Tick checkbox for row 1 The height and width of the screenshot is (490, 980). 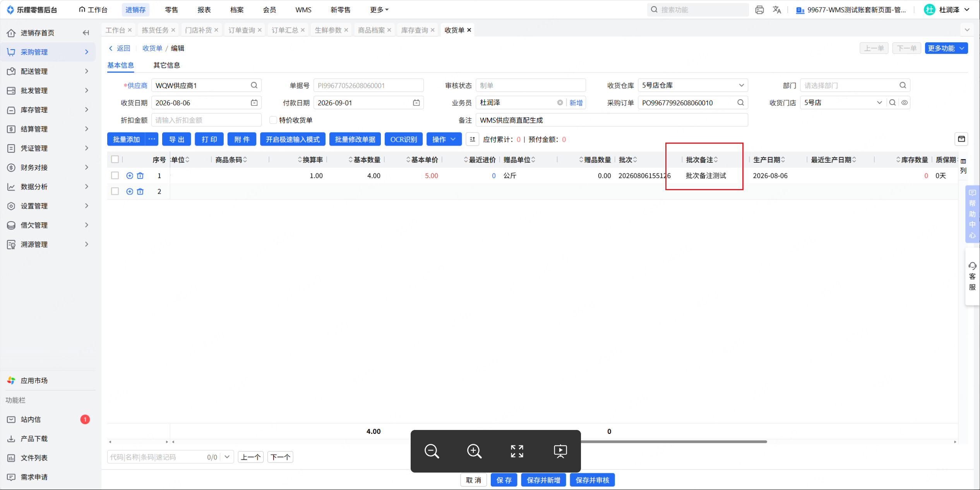coord(115,175)
